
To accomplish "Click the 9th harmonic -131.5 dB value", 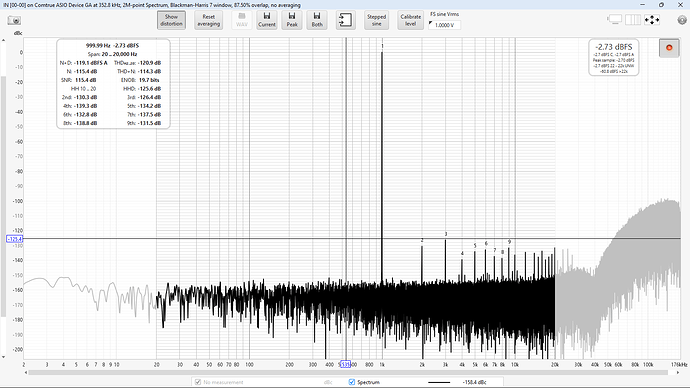I will click(149, 123).
